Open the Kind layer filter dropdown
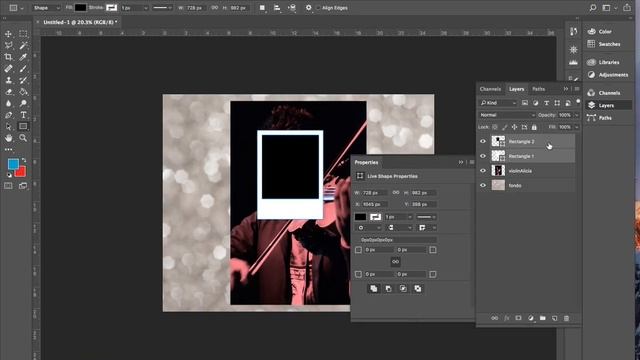 [x=498, y=103]
